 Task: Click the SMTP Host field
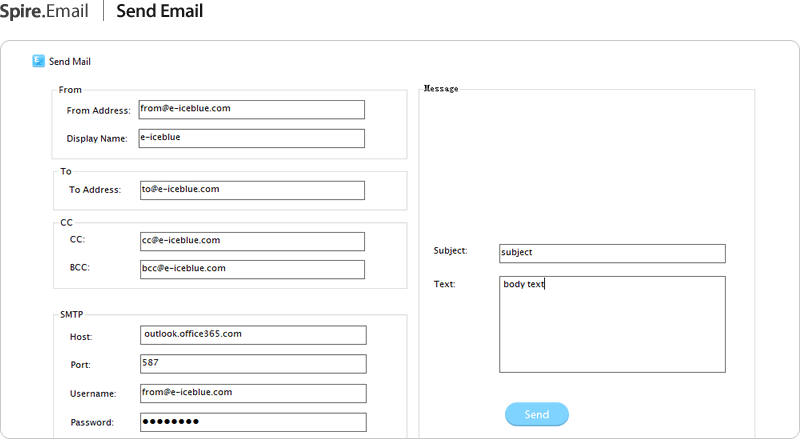click(253, 335)
